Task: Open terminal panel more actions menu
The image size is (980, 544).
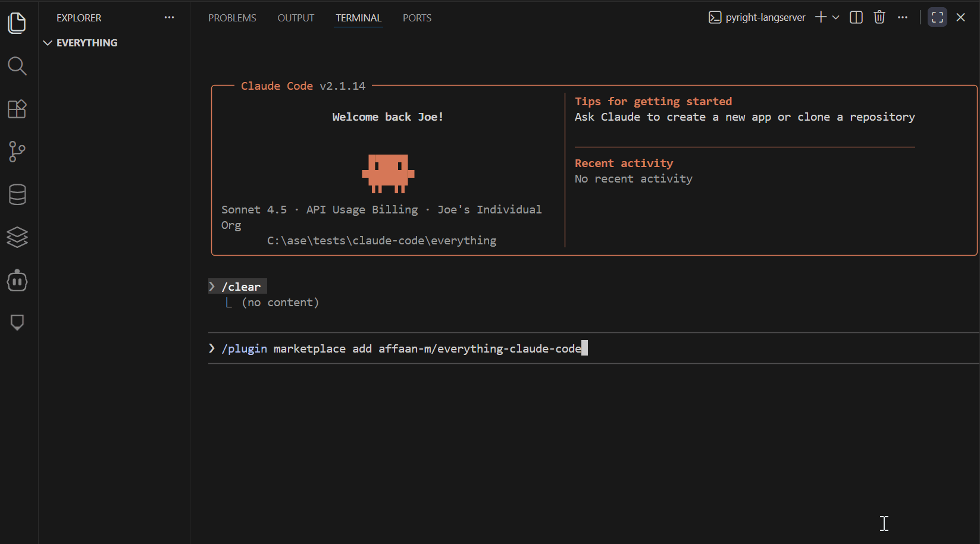Action: click(903, 17)
